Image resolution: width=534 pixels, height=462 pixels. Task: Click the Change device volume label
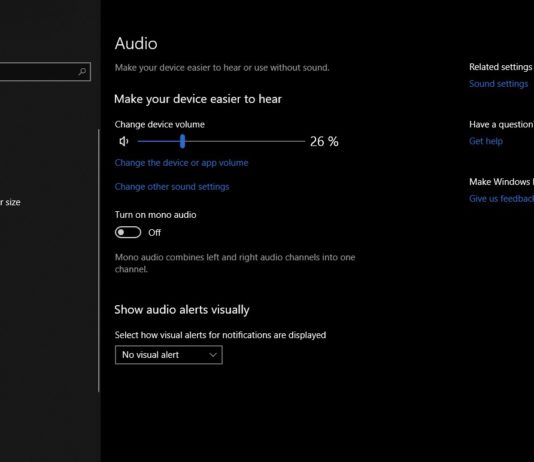point(159,125)
